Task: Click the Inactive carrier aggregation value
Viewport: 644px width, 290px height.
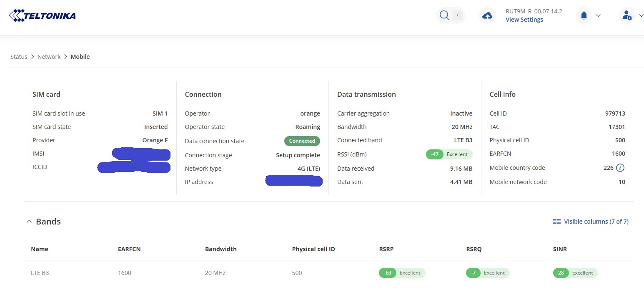Action: (461, 113)
